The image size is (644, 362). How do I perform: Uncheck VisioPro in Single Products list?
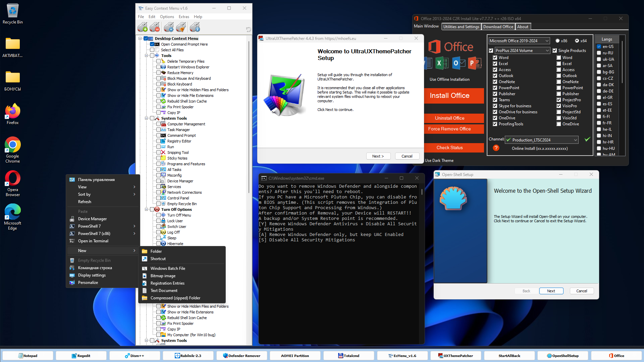[x=559, y=106]
